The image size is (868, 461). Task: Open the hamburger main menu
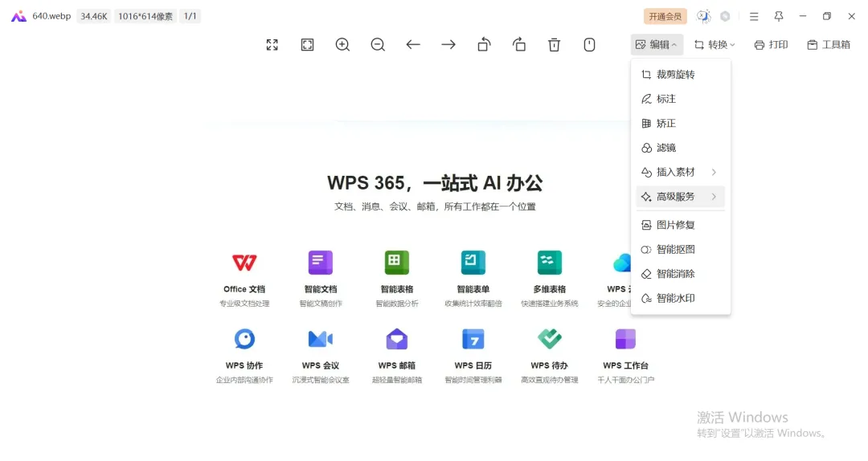pyautogui.click(x=754, y=17)
